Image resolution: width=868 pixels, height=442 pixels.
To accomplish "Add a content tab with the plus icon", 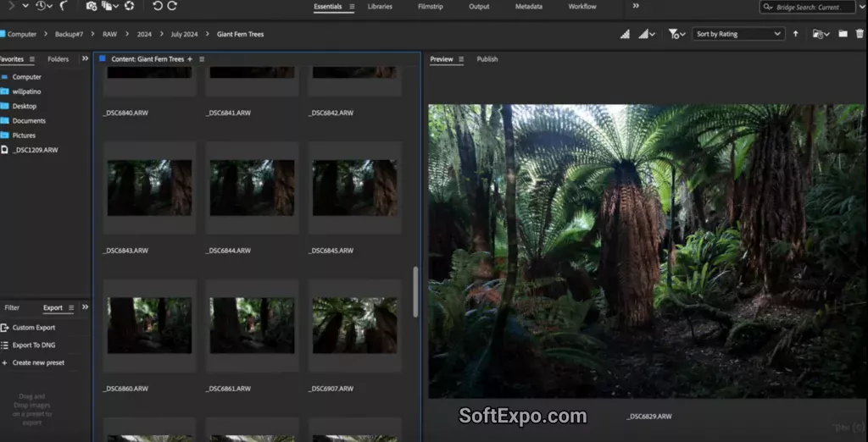I will 190,59.
